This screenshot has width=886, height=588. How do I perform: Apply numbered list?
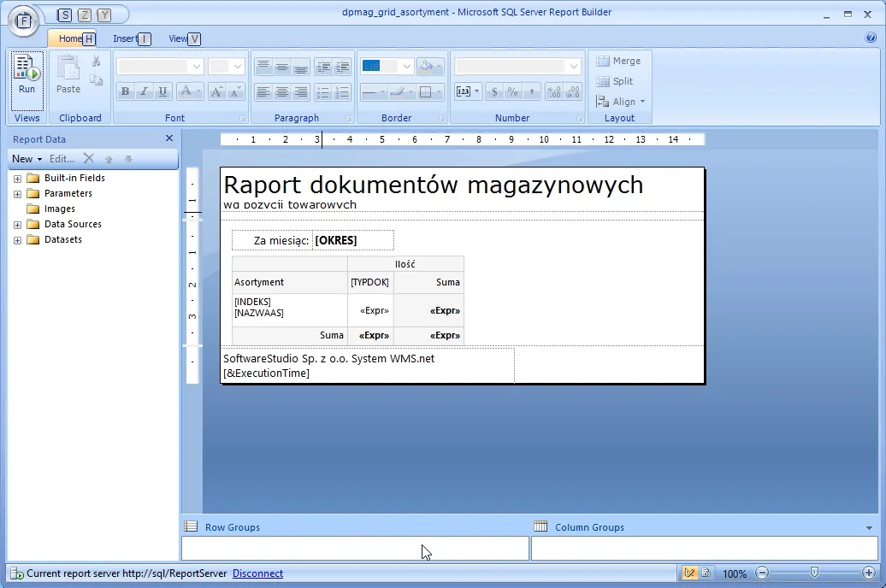(342, 91)
